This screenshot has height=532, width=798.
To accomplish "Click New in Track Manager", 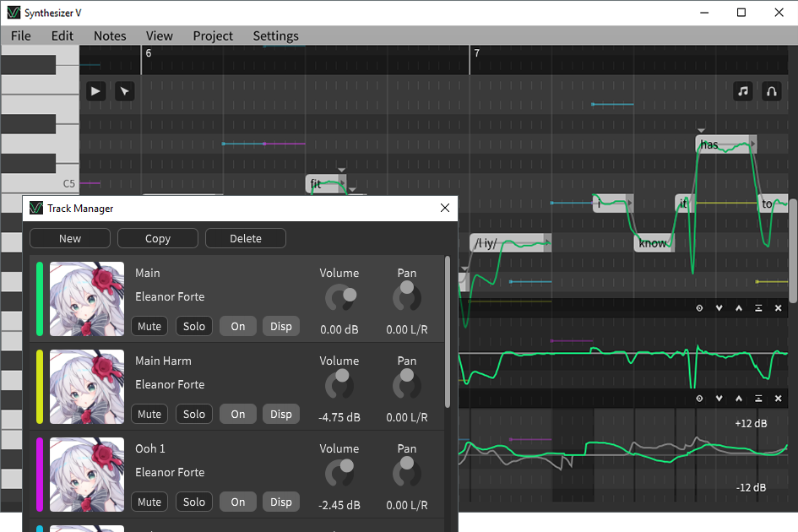I will click(70, 238).
